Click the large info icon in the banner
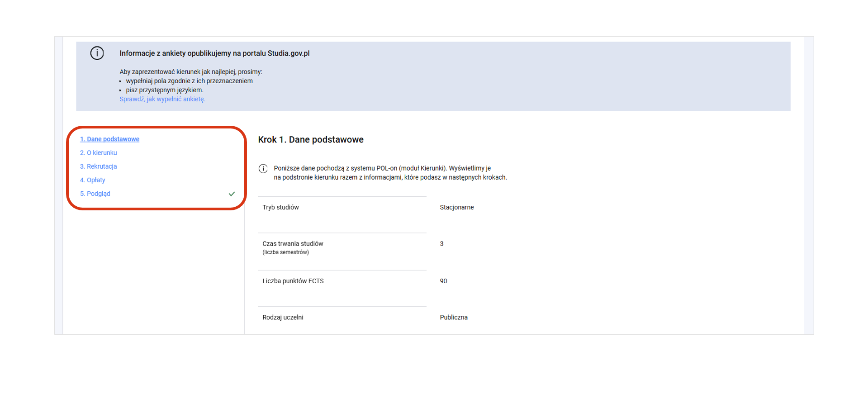Image resolution: width=868 pixels, height=413 pixels. point(97,53)
